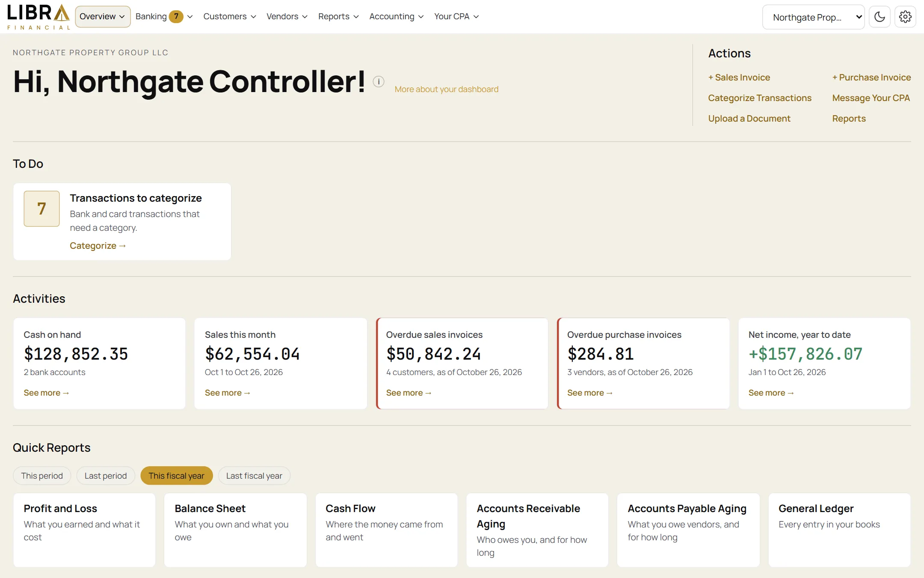This screenshot has width=924, height=578.
Task: See more on Net income card
Action: point(771,393)
